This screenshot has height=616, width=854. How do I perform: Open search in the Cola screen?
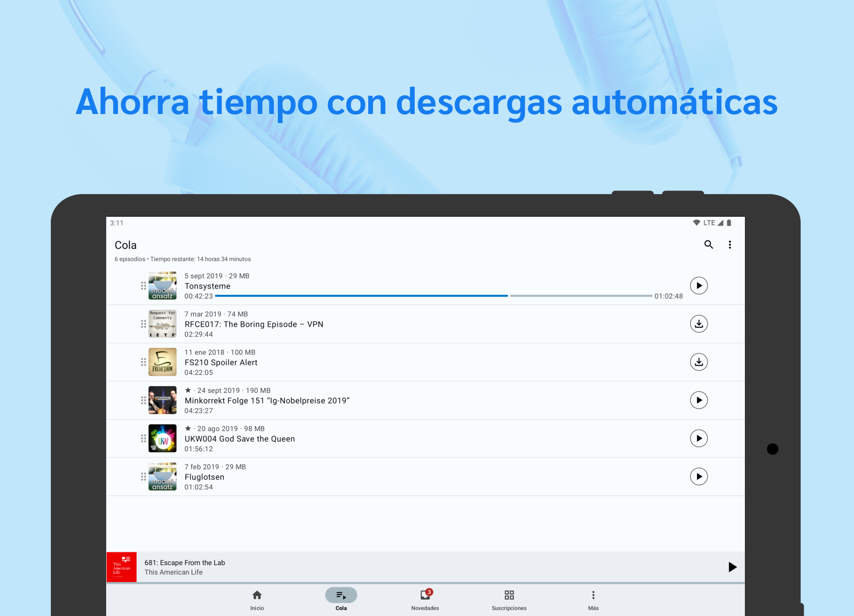tap(708, 244)
